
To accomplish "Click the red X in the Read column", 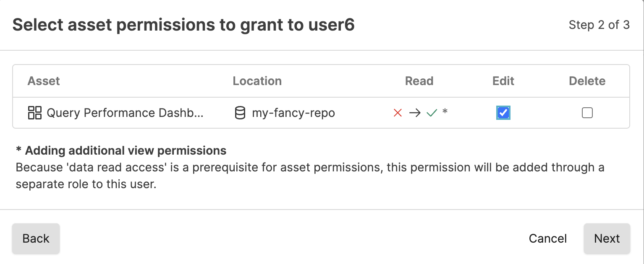I will [x=397, y=112].
